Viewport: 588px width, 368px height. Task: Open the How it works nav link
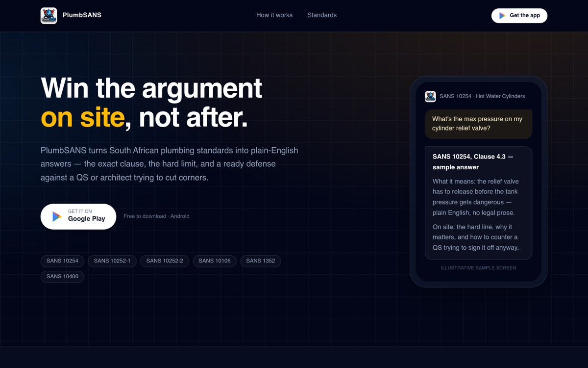click(274, 15)
